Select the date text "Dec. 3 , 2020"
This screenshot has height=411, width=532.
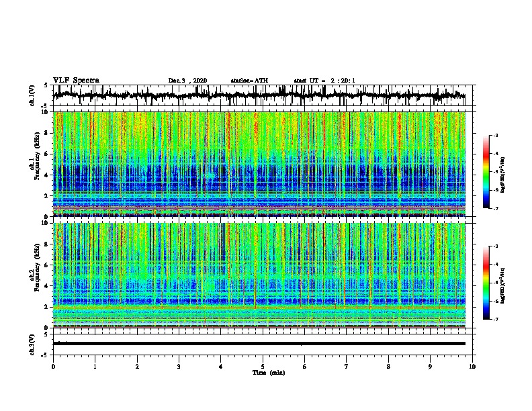click(187, 81)
